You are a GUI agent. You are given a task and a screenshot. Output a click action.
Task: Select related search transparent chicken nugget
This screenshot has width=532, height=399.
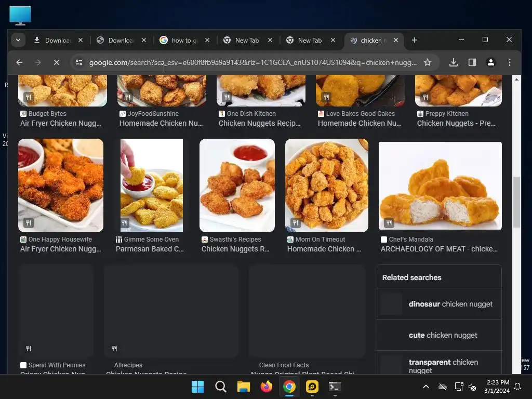[x=438, y=363]
